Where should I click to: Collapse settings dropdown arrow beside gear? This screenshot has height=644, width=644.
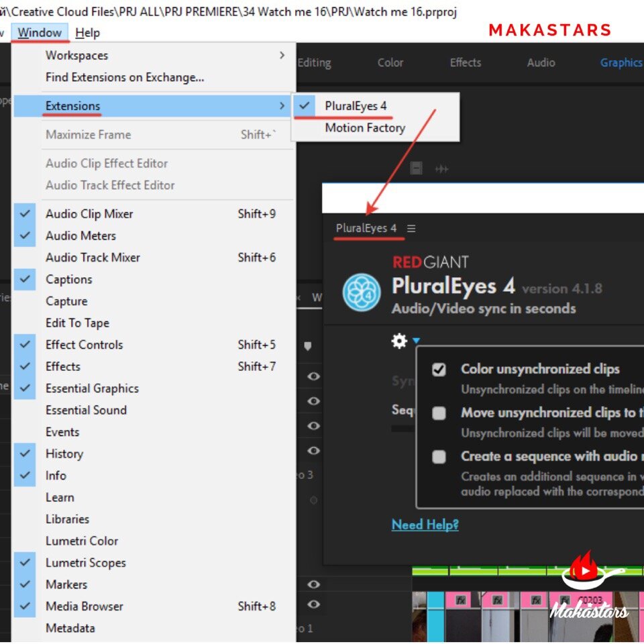pyautogui.click(x=416, y=341)
